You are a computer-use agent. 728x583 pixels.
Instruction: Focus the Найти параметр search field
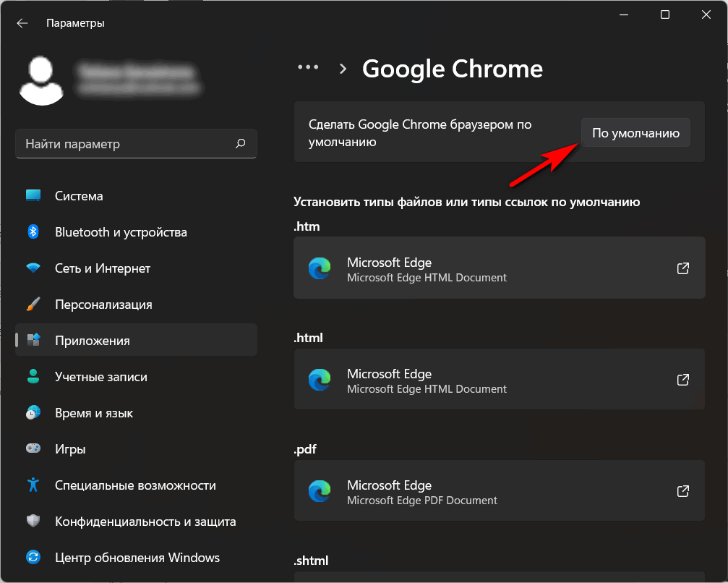(136, 143)
